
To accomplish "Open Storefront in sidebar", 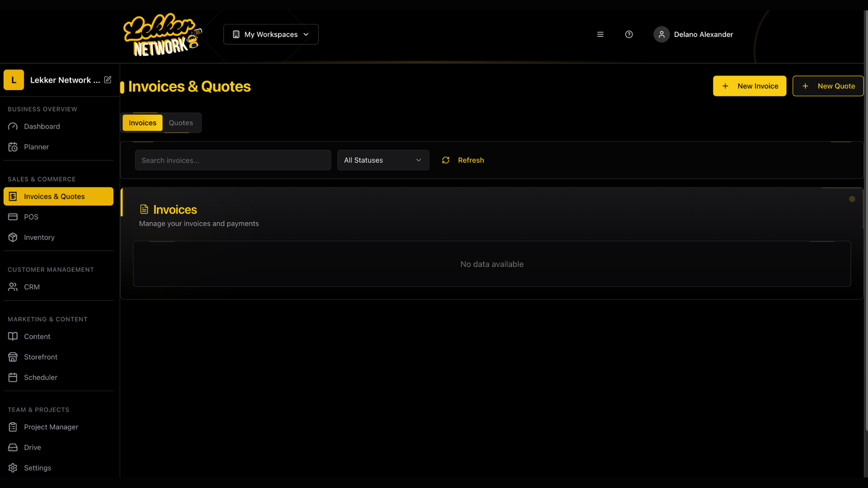I will point(40,357).
